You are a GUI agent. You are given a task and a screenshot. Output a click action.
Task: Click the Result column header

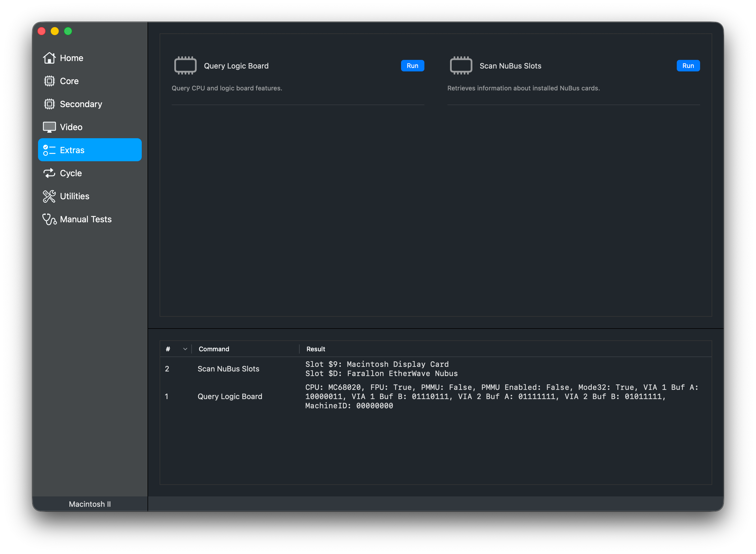click(315, 349)
